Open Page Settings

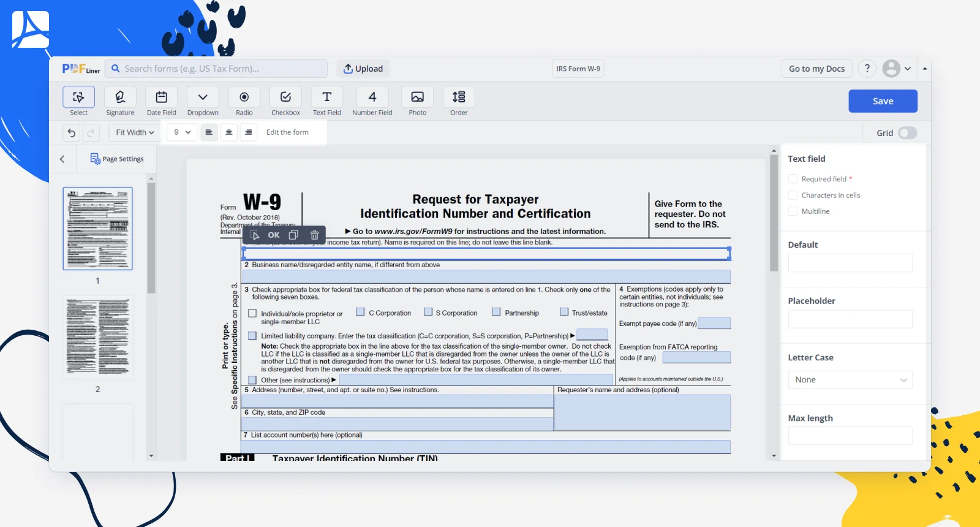coord(117,159)
